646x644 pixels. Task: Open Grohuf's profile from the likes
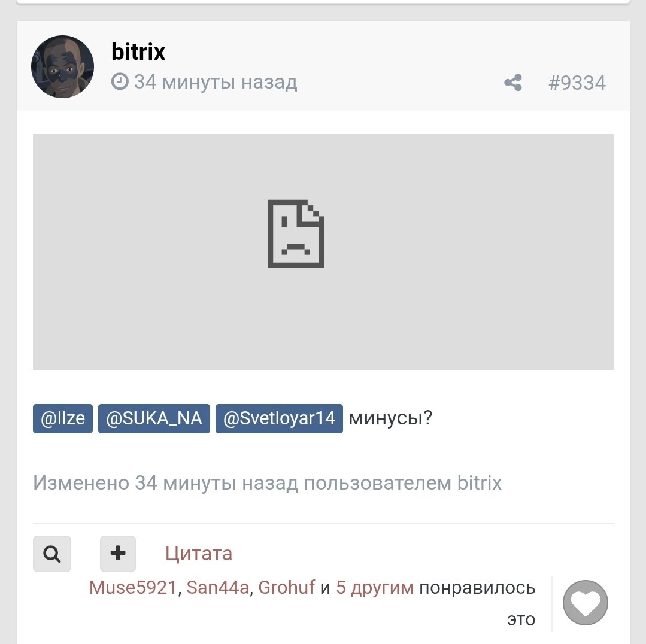tap(286, 587)
